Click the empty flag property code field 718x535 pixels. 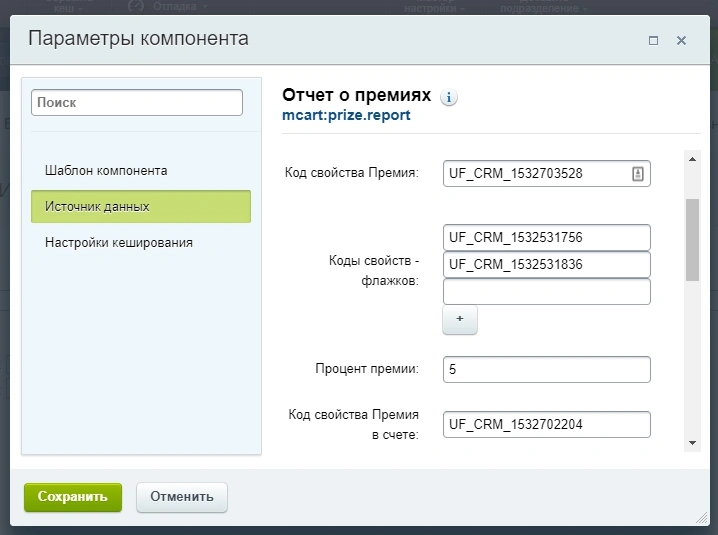click(547, 291)
